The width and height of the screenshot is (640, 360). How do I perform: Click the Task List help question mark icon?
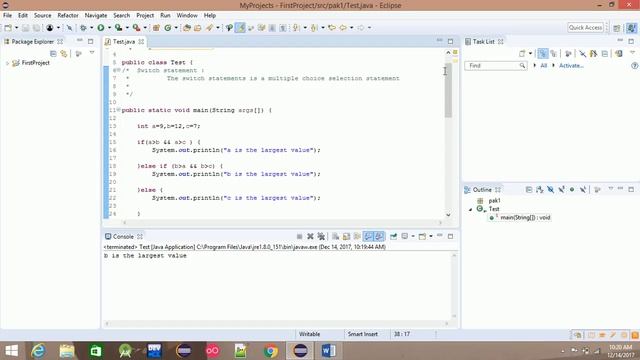tap(634, 65)
